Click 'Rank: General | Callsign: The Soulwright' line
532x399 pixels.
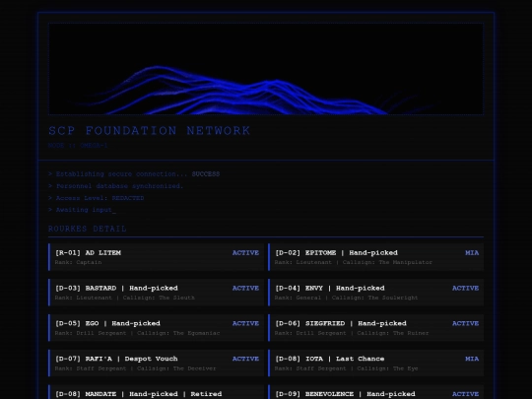[x=347, y=298]
